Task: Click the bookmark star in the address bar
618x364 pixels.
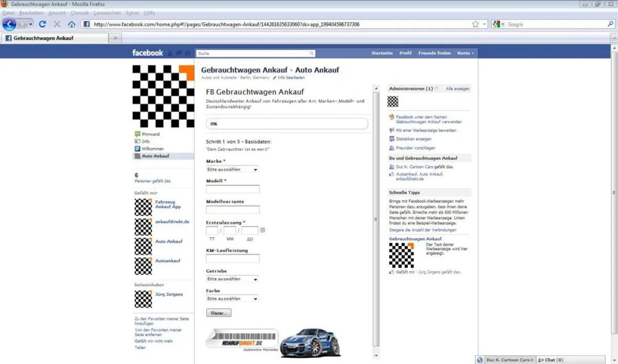Action: tap(475, 24)
